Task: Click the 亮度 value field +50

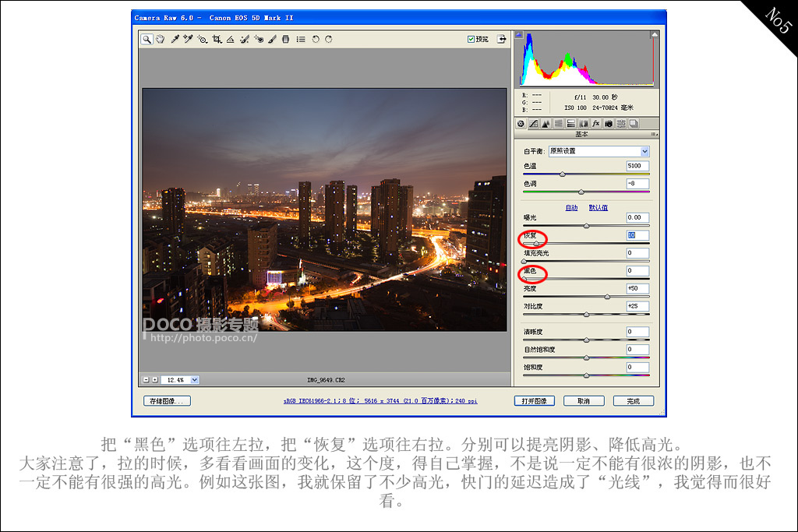Action: pos(637,288)
